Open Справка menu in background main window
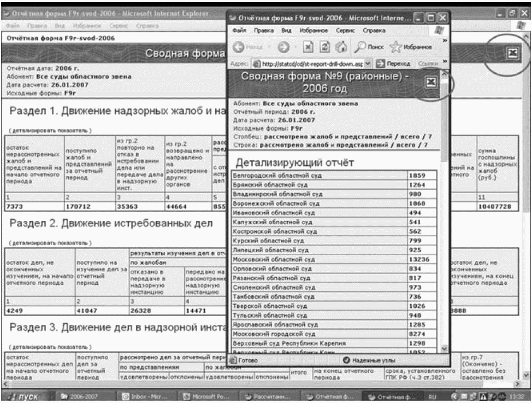The image size is (532, 403). 147,26
